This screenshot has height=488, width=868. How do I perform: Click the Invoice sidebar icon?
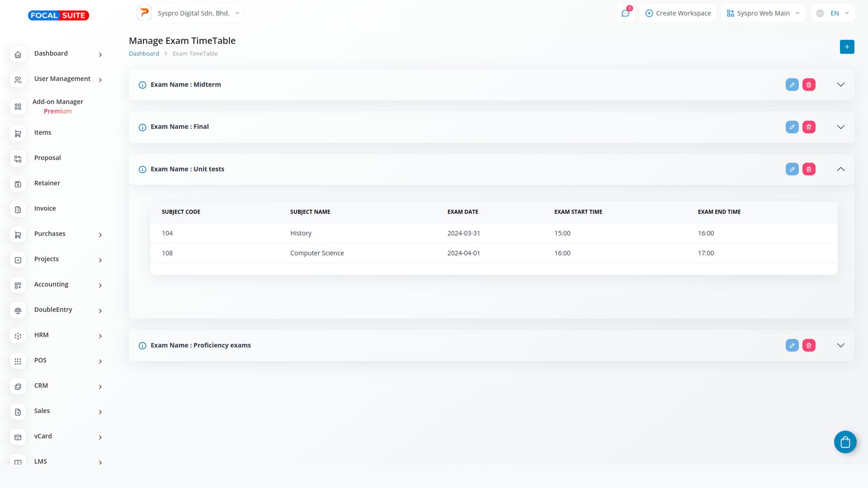(x=18, y=209)
